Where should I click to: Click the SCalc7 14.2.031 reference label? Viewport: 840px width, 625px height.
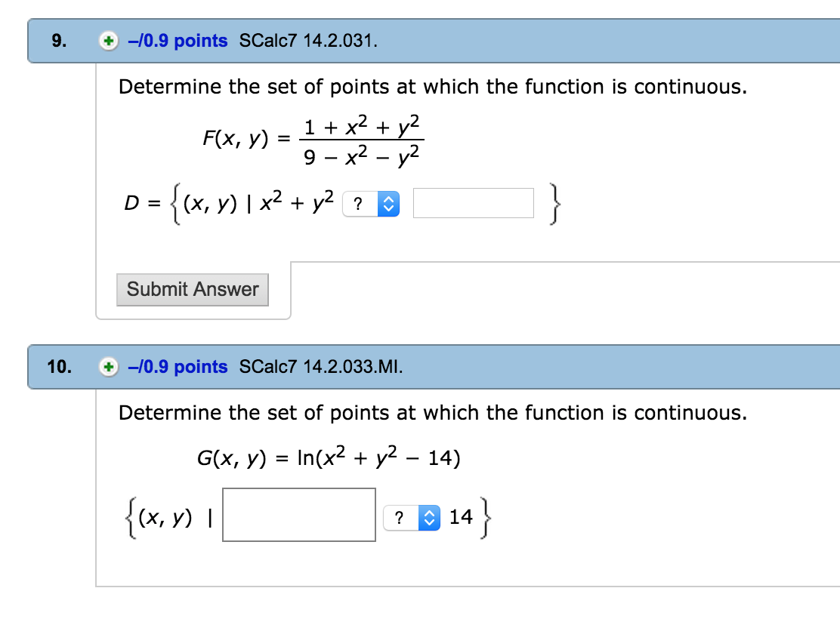[x=308, y=41]
